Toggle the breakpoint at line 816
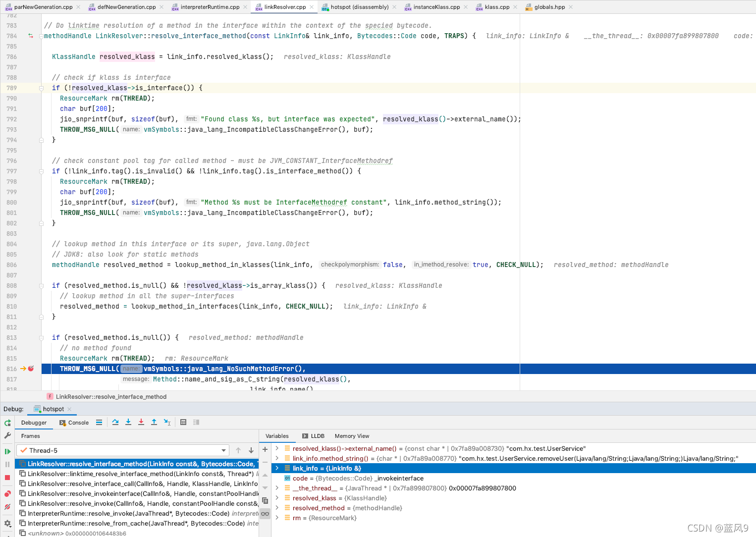Screen dimensions: 756x537 tap(31, 369)
